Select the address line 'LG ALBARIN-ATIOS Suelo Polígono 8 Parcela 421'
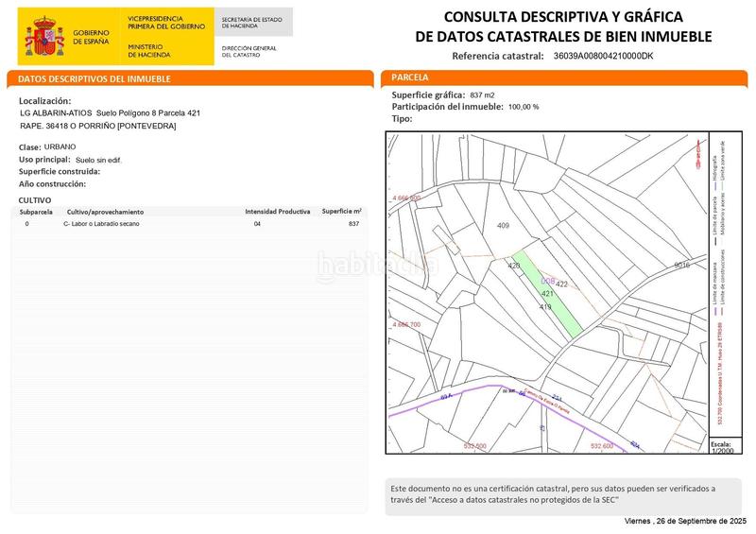Viewport: 756px width, 534px height. point(110,112)
